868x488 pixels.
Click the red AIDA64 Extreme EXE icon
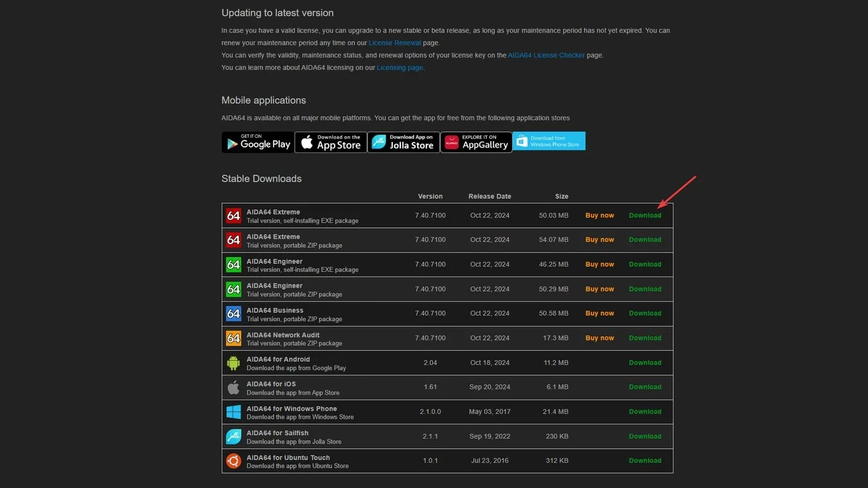tap(233, 216)
